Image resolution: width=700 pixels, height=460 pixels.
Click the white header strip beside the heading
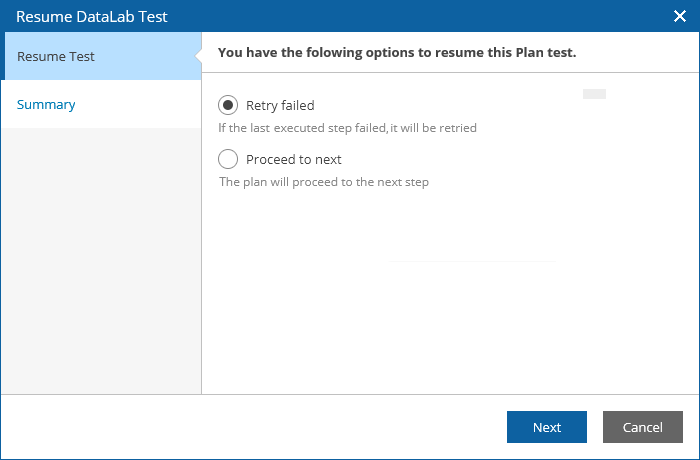640,52
